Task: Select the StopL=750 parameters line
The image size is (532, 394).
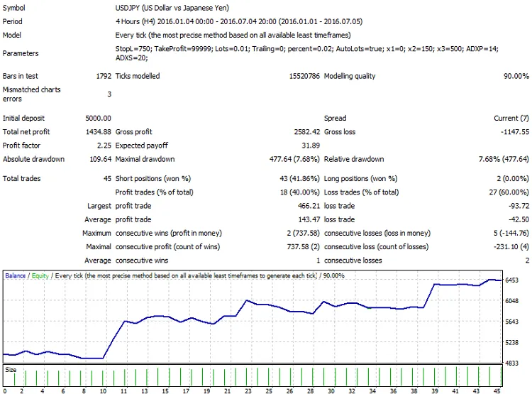Action: tap(307, 48)
